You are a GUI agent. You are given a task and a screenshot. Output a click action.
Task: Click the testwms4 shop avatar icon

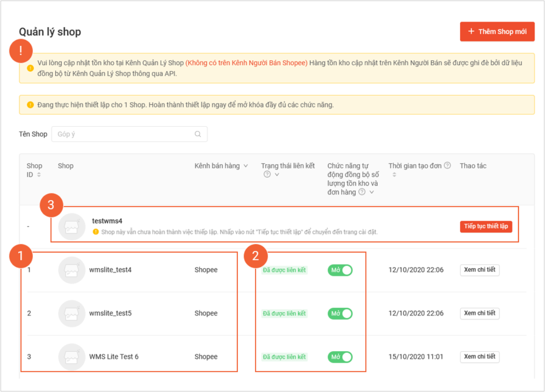(72, 227)
